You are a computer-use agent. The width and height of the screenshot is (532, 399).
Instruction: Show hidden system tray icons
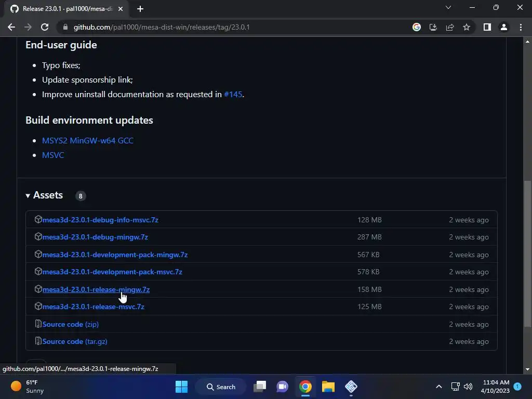click(x=438, y=387)
